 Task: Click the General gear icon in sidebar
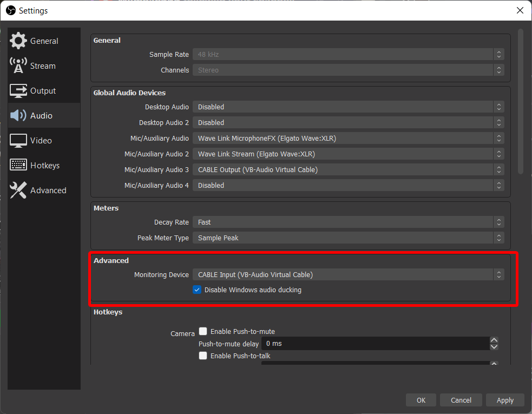click(x=18, y=41)
